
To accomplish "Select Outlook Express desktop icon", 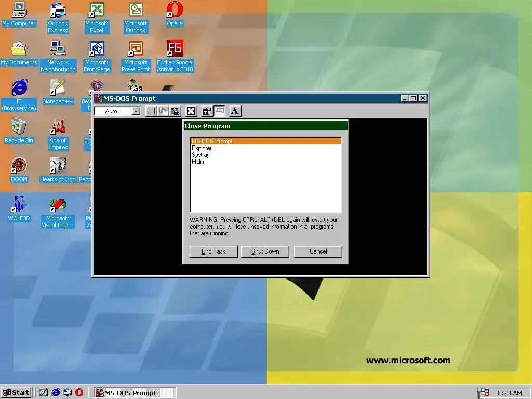I will [58, 18].
